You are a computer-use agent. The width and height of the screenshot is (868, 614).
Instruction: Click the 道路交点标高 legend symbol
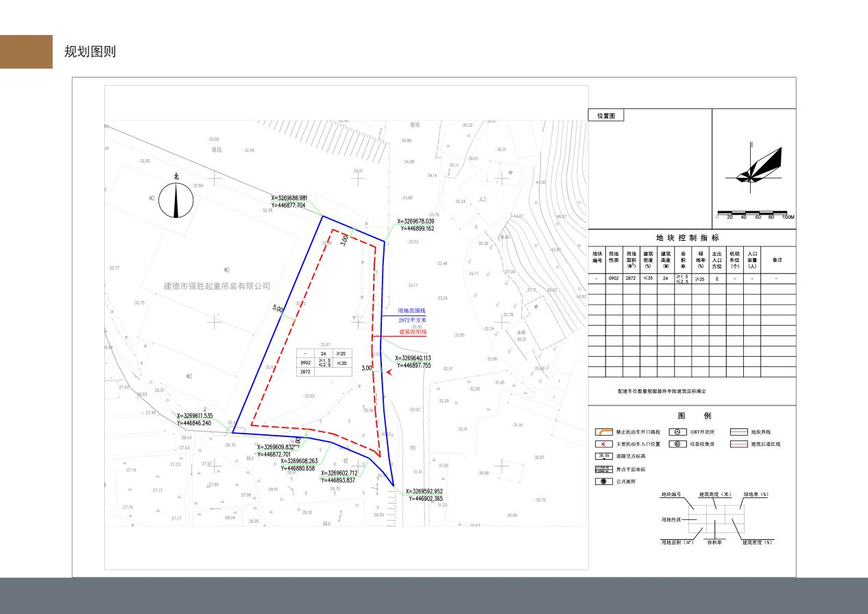(603, 456)
